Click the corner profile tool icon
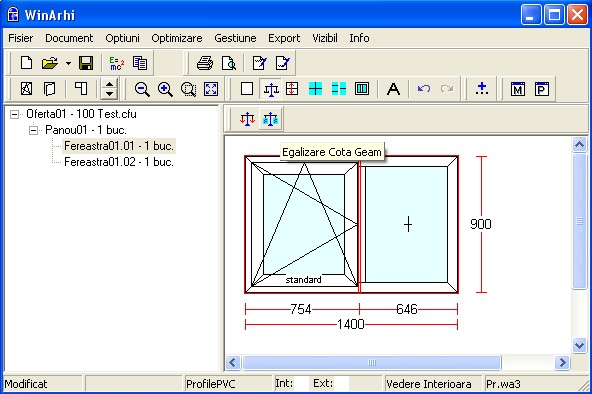Viewport: 592px width, 394px height. coord(81,89)
